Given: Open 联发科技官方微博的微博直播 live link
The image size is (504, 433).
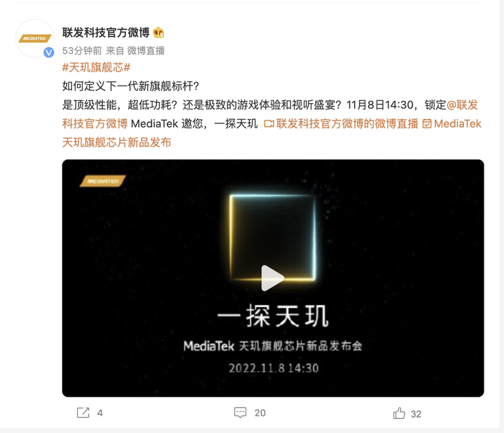Looking at the screenshot, I should 341,124.
